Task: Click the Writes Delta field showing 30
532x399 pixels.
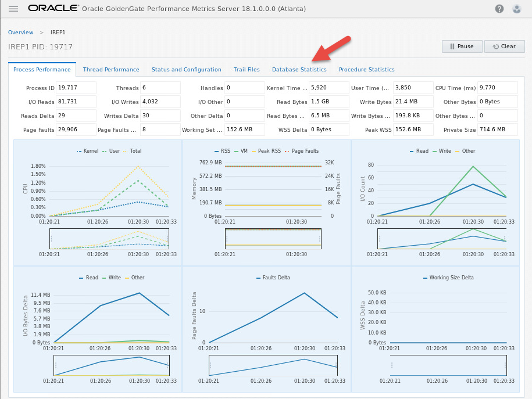Action: tap(160, 115)
